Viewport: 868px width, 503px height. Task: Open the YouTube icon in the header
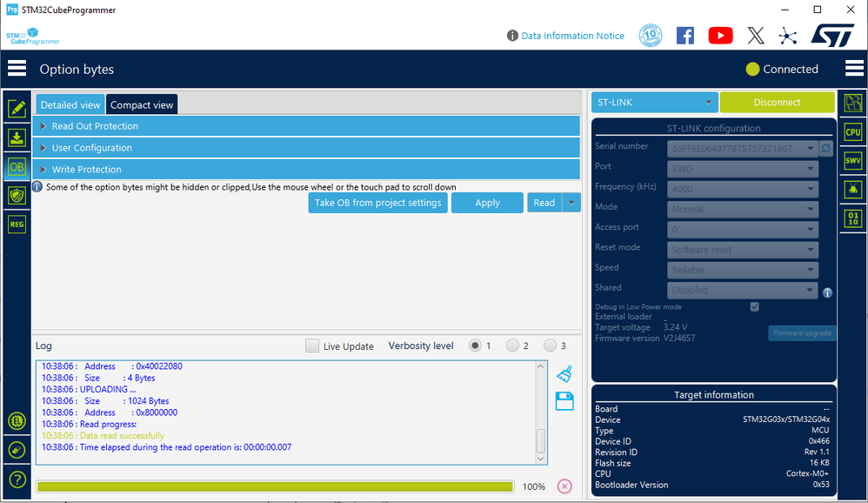point(720,36)
